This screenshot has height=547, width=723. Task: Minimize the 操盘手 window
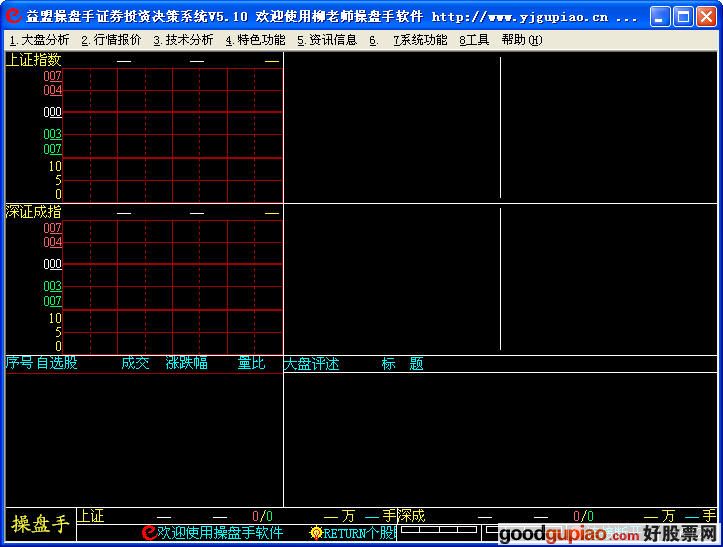659,17
